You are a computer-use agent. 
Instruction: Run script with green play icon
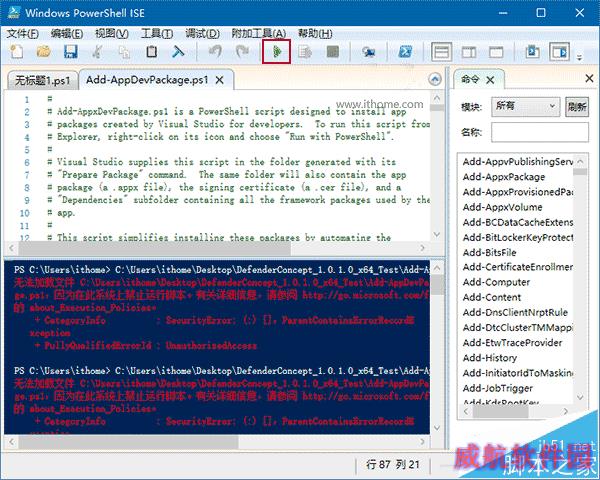pyautogui.click(x=276, y=52)
